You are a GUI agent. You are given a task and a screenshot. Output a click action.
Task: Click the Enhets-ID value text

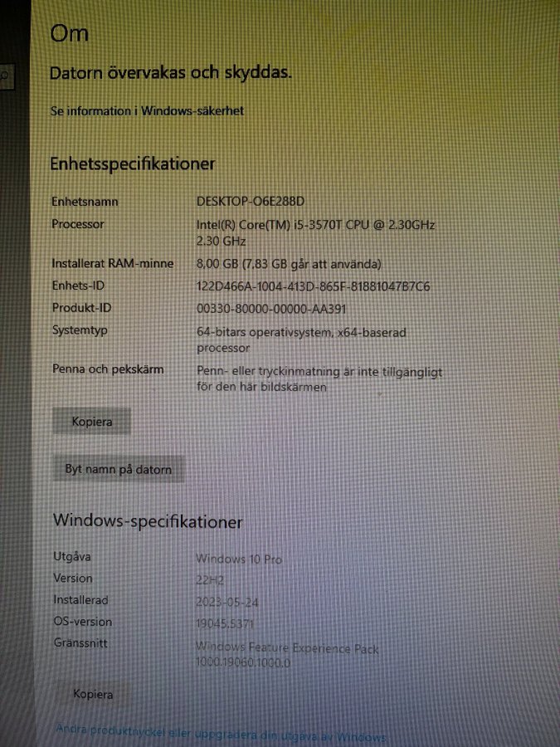tap(313, 286)
